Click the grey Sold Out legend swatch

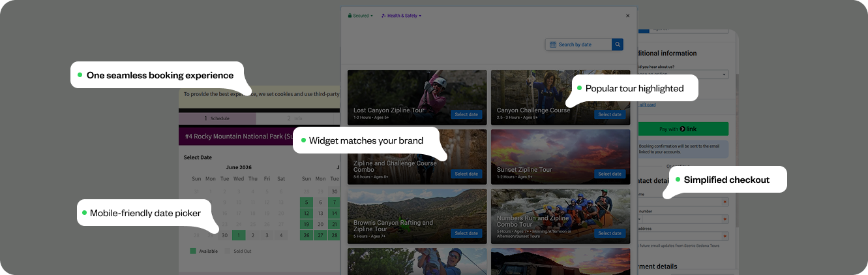point(228,251)
